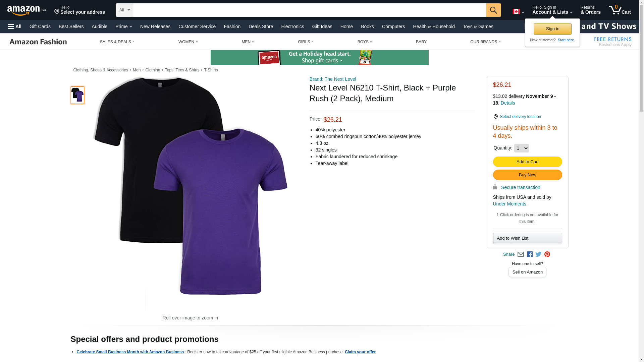This screenshot has width=644, height=362.
Task: Click into the search text field
Action: (x=309, y=10)
